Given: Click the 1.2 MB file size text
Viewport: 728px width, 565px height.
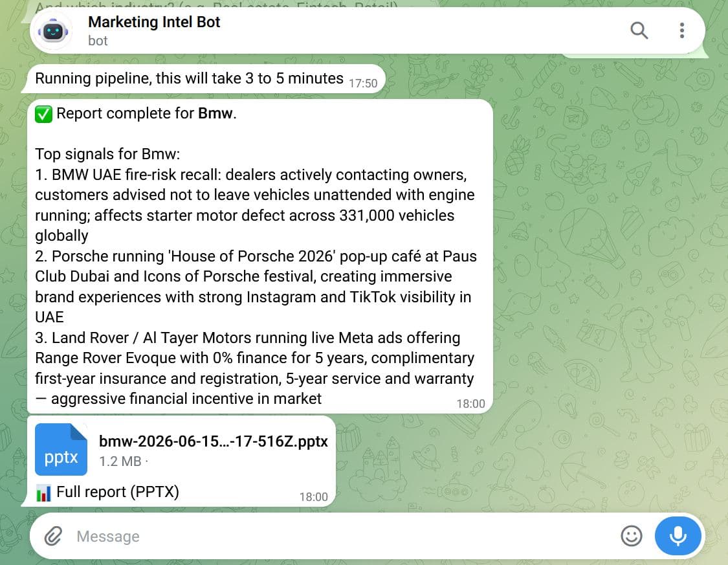Looking at the screenshot, I should tap(120, 461).
